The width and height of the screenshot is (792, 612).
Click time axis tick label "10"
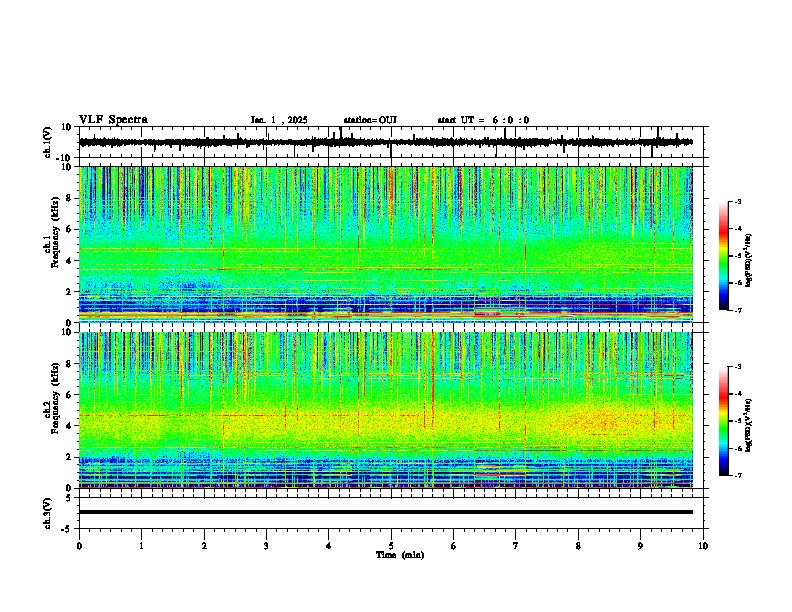tap(703, 546)
